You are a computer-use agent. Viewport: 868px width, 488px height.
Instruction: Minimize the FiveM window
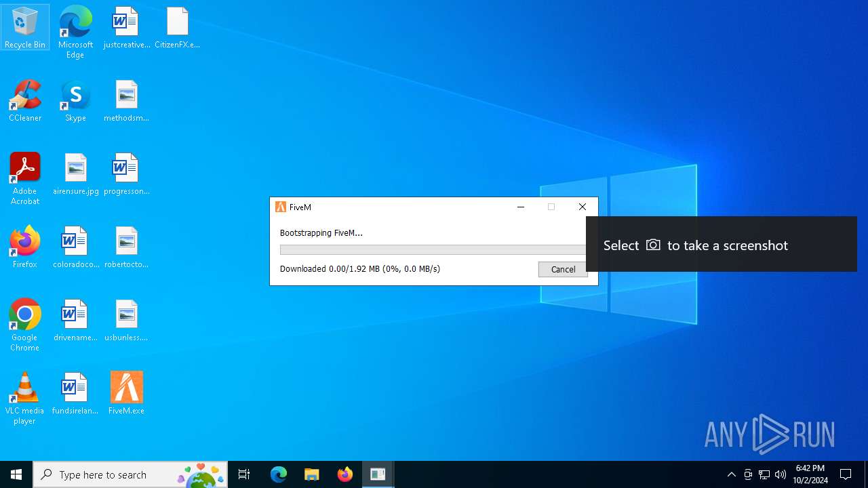coord(521,207)
